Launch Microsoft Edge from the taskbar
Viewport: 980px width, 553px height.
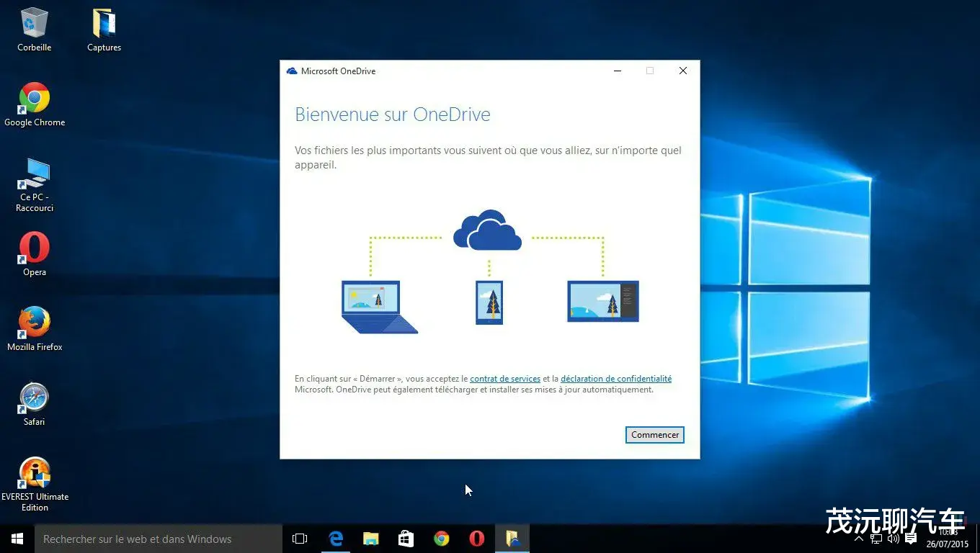(336, 539)
